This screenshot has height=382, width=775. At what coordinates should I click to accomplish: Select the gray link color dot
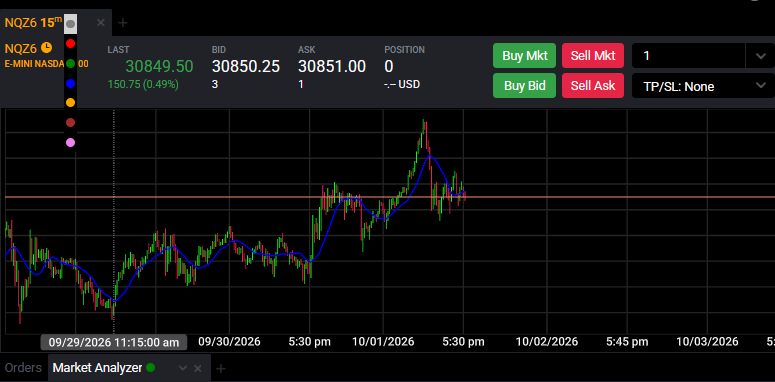71,23
